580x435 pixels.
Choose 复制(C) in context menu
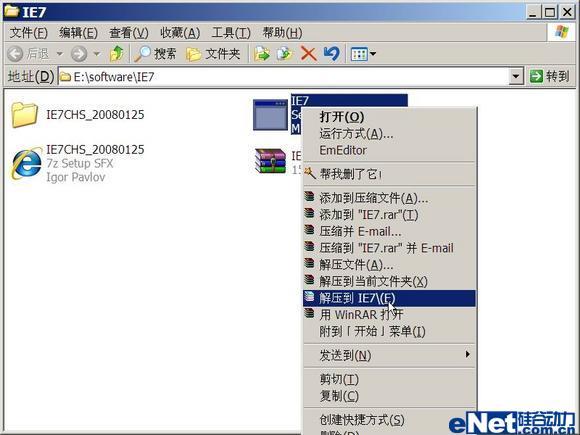389,396
